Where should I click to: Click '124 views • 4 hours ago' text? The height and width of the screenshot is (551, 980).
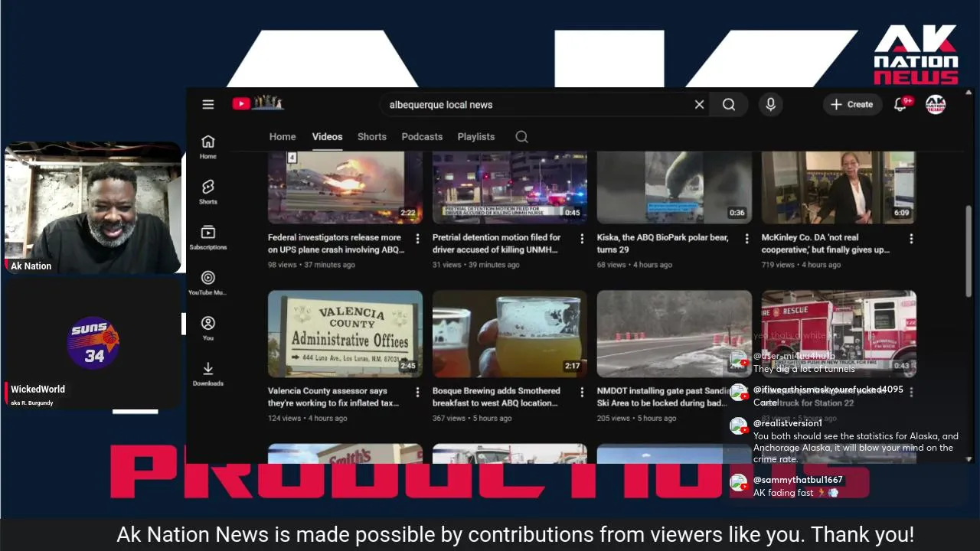coord(308,418)
